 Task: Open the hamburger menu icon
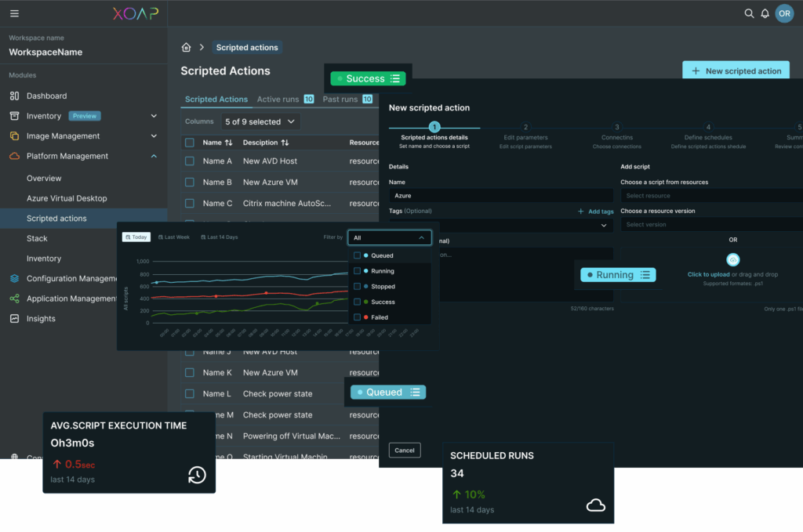(14, 13)
